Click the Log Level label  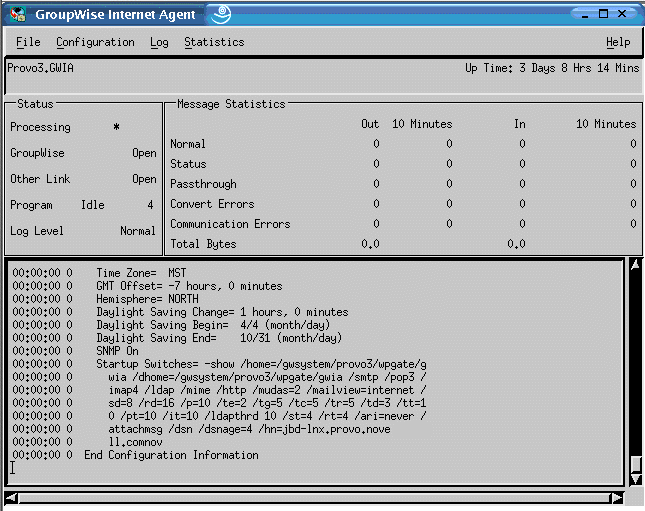[37, 231]
